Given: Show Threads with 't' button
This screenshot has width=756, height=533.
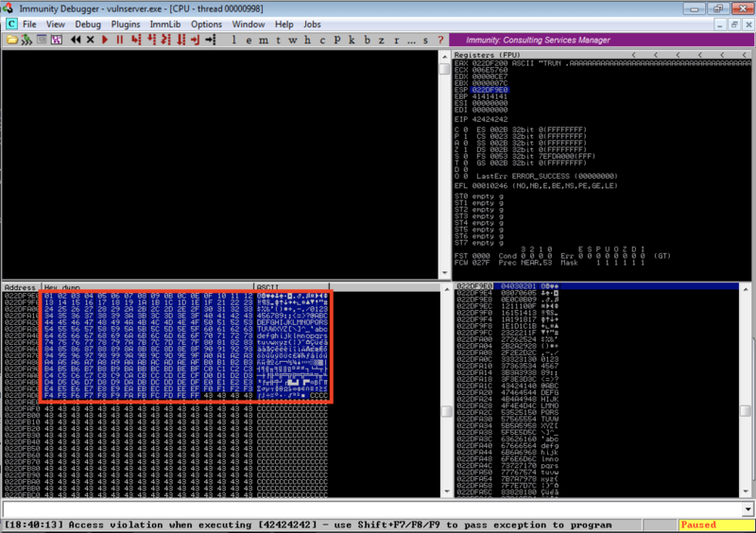Looking at the screenshot, I should tap(278, 40).
